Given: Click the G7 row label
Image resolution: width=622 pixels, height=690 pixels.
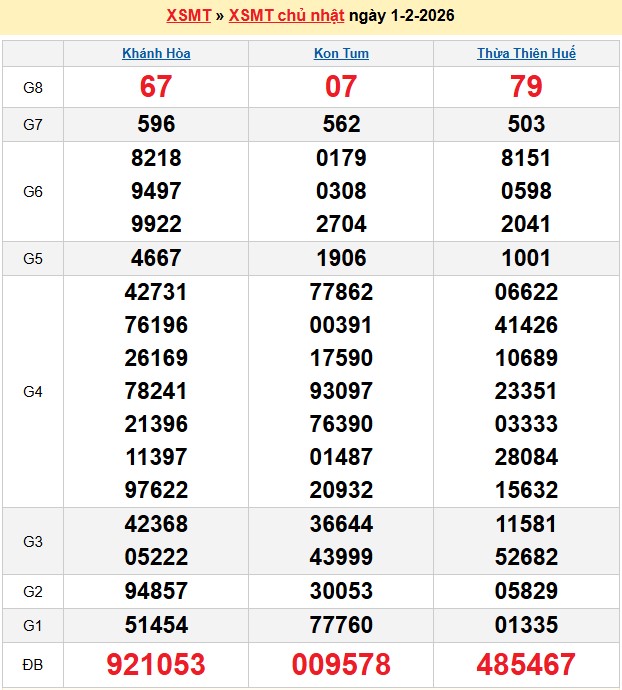Looking at the screenshot, I should (33, 124).
